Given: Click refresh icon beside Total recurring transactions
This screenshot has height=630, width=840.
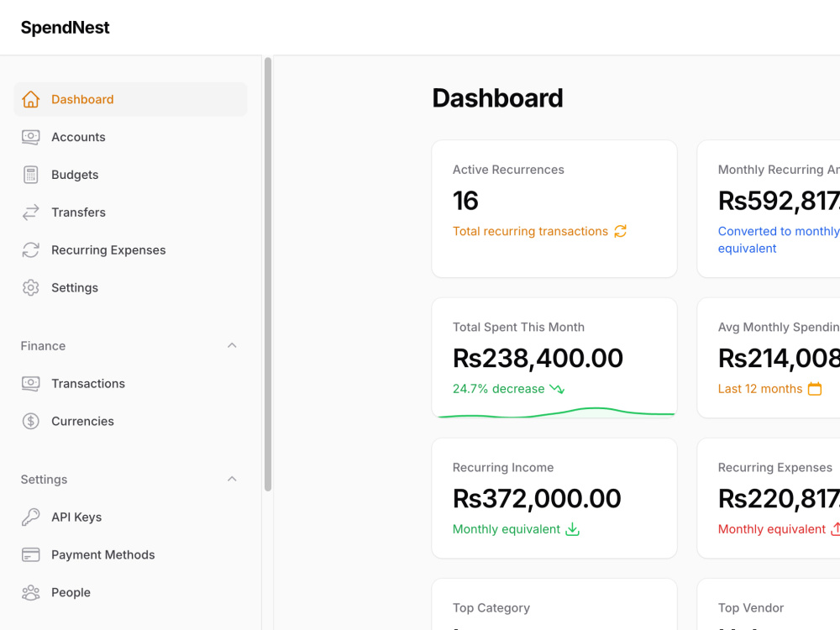Looking at the screenshot, I should click(621, 231).
